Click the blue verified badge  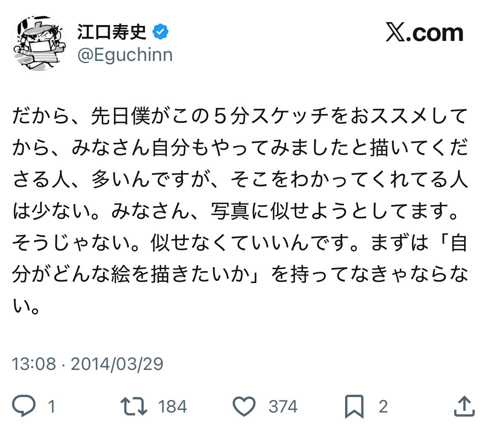[161, 32]
